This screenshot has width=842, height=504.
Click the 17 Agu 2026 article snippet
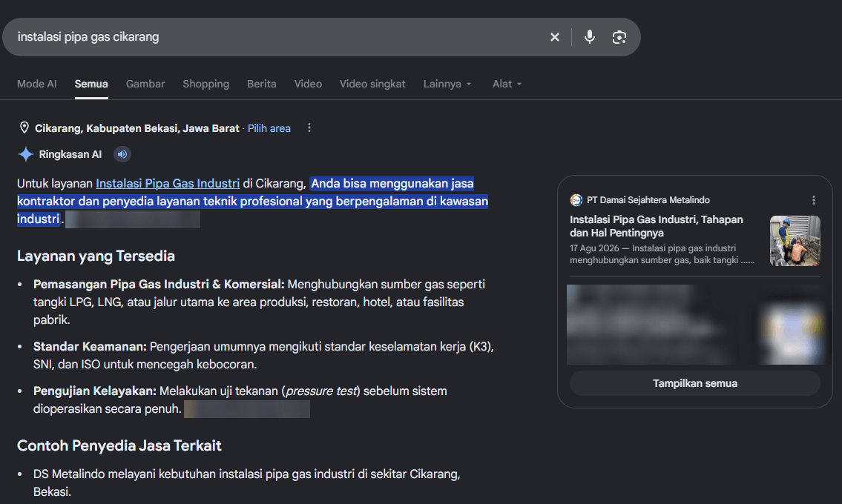coord(662,254)
